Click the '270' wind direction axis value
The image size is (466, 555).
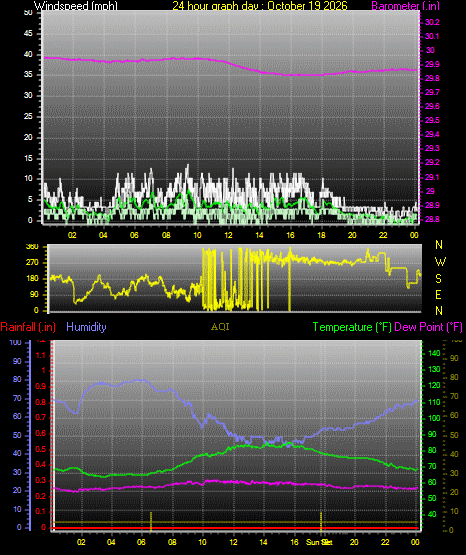(x=32, y=263)
